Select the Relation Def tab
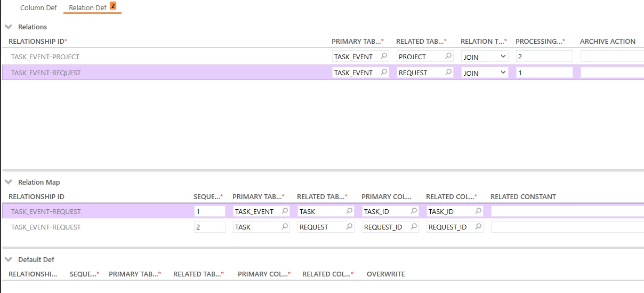 [x=88, y=8]
